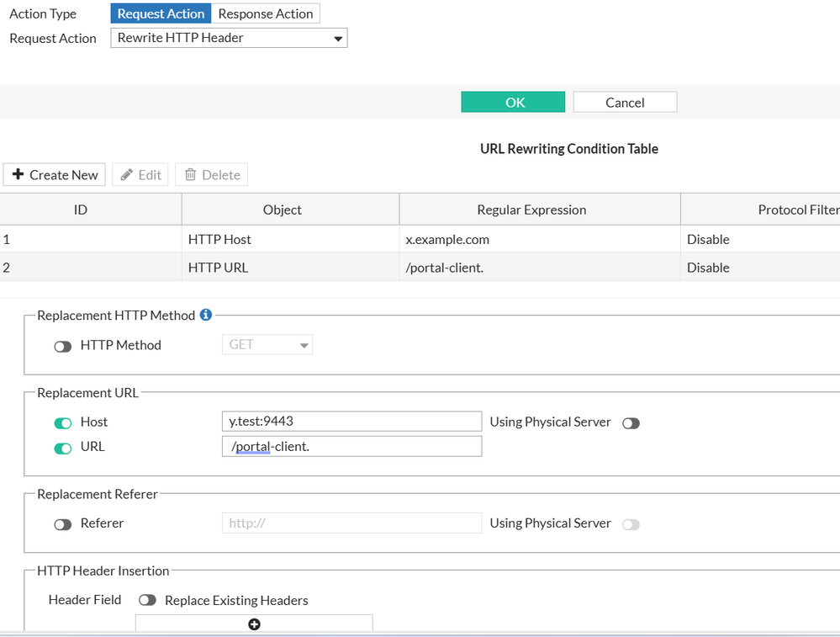The width and height of the screenshot is (840, 637).
Task: Disable the Host replacement toggle
Action: [63, 422]
